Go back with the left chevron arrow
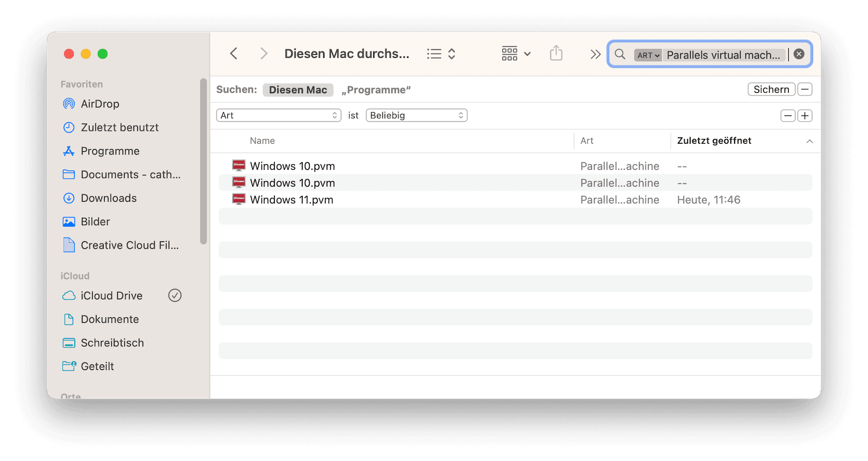Screen dimensions: 868x461 [x=234, y=54]
